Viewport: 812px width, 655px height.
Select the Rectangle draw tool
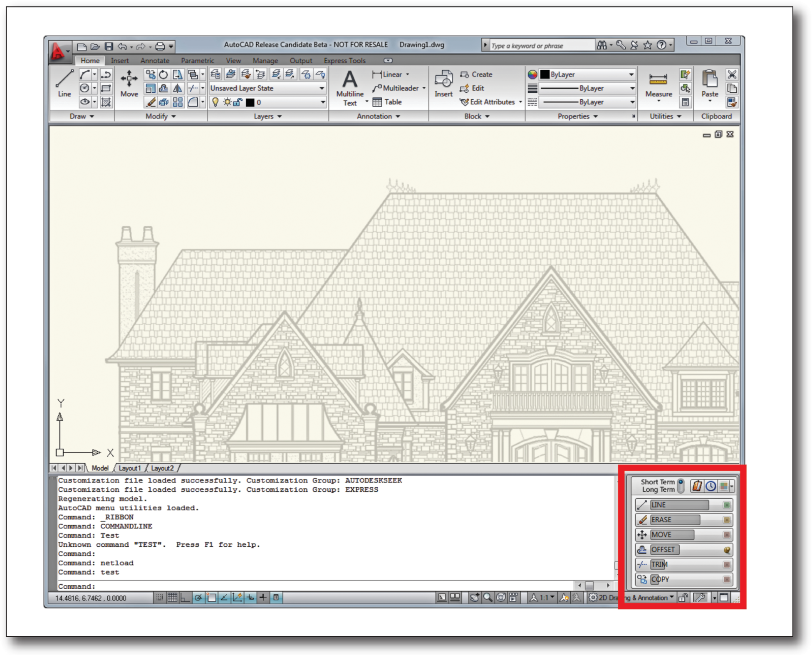point(106,88)
